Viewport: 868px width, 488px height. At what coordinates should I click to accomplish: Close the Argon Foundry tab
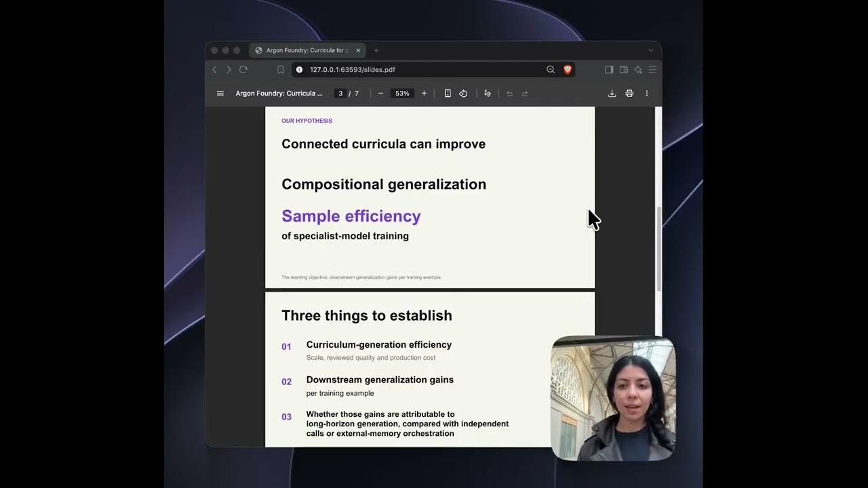[x=358, y=50]
